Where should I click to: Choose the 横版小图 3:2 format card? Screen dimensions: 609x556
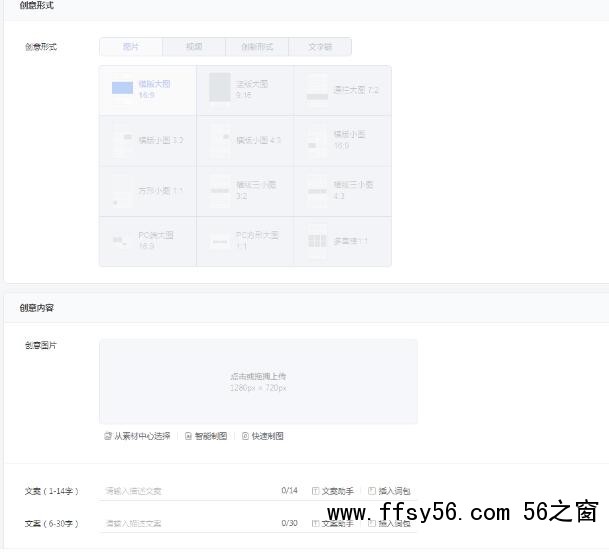tap(148, 141)
